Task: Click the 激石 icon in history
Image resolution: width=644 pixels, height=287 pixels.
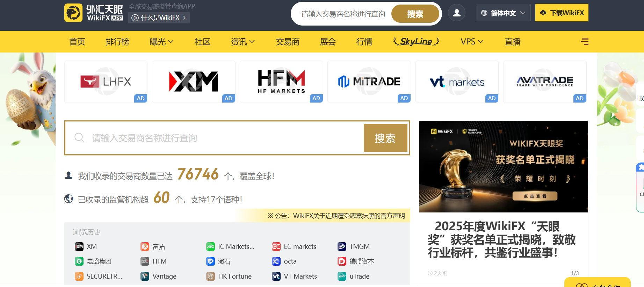Action: (211, 261)
